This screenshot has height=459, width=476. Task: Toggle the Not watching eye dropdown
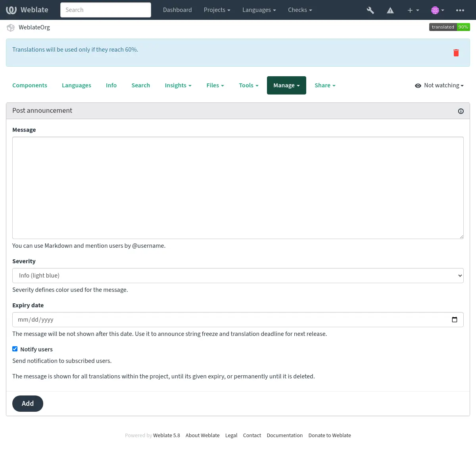[x=439, y=85]
